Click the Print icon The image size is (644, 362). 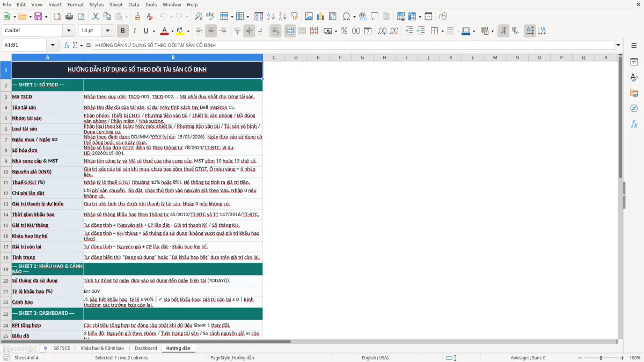point(69,17)
